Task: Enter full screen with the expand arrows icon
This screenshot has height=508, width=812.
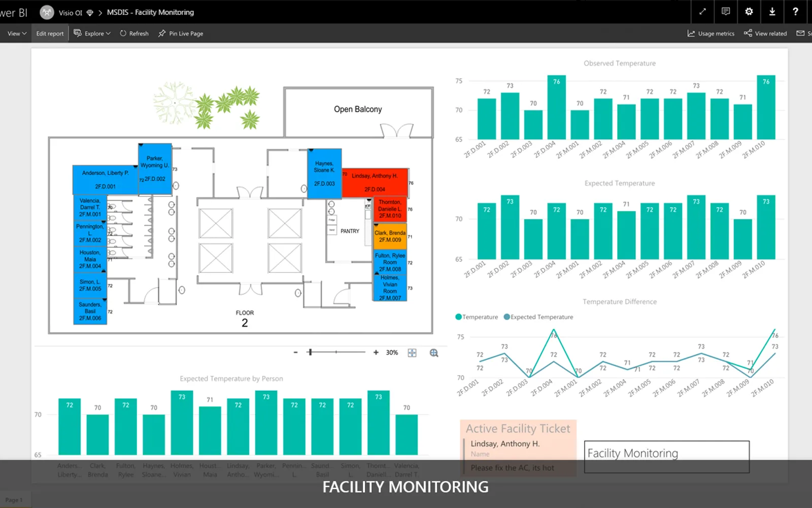Action: tap(702, 12)
